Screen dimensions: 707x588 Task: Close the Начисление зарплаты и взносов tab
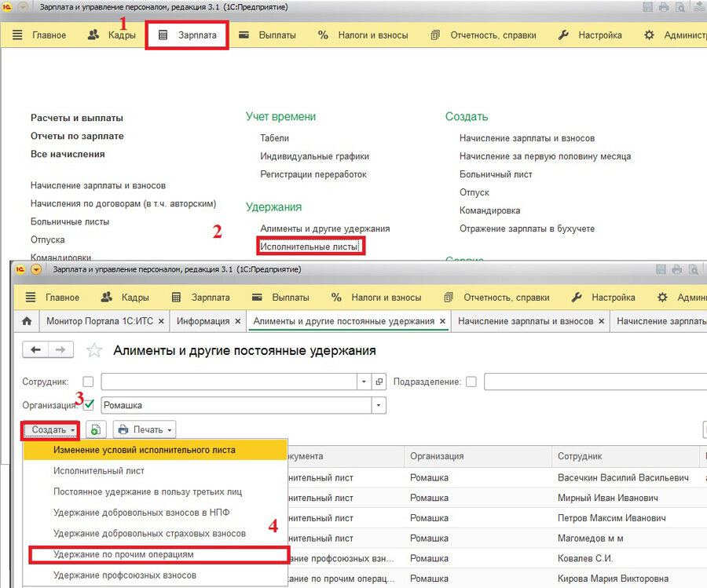601,321
